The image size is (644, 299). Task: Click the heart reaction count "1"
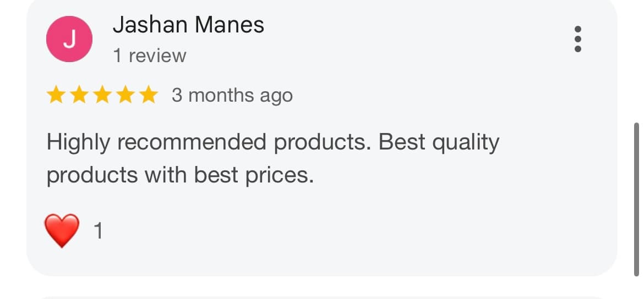98,231
